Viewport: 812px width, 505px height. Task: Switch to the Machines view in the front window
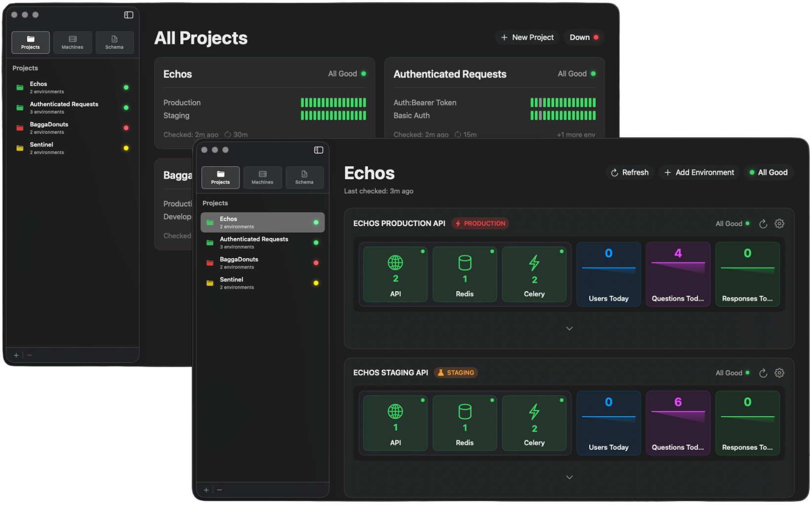tap(262, 177)
